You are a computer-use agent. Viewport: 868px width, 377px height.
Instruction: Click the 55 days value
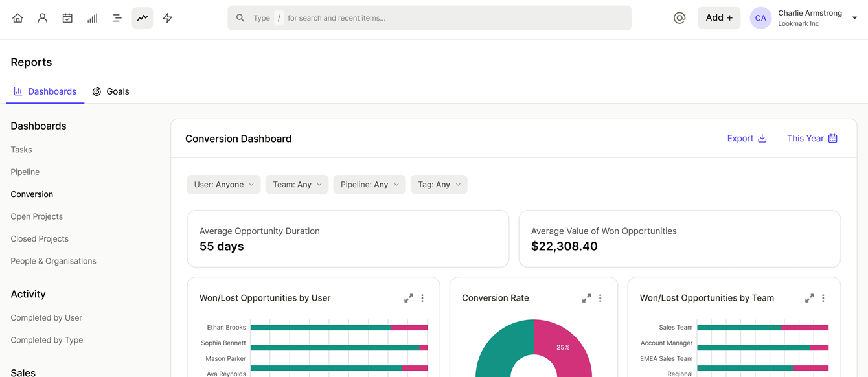click(222, 246)
